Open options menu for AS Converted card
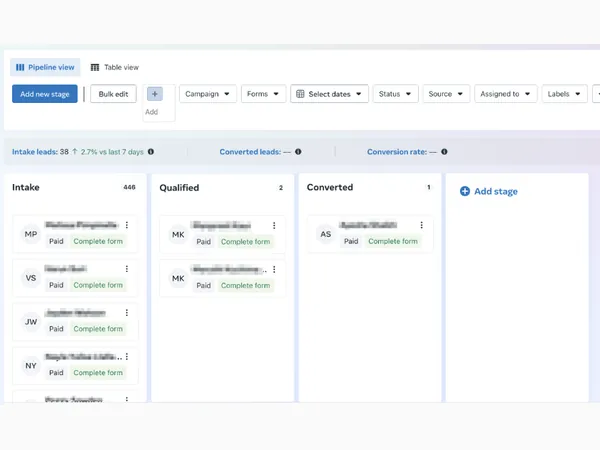Screen dimensions: 600x450 pos(421,225)
